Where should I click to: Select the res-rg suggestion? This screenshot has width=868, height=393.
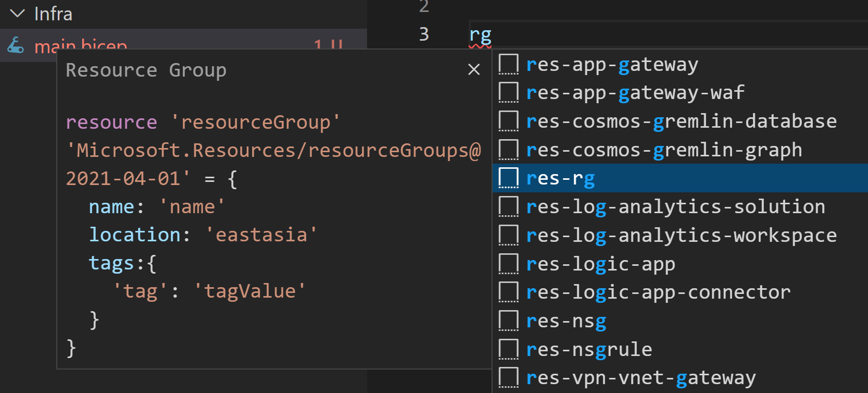pos(560,178)
